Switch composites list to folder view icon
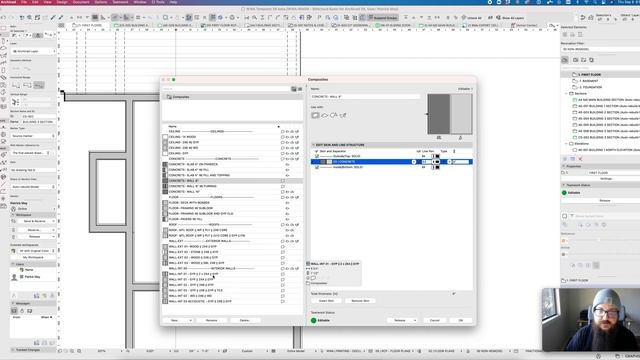 293,89
